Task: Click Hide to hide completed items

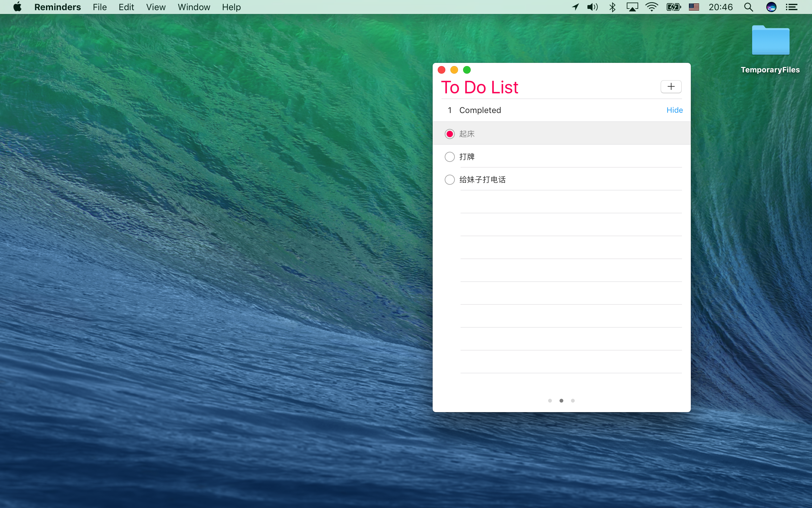Action: point(674,110)
